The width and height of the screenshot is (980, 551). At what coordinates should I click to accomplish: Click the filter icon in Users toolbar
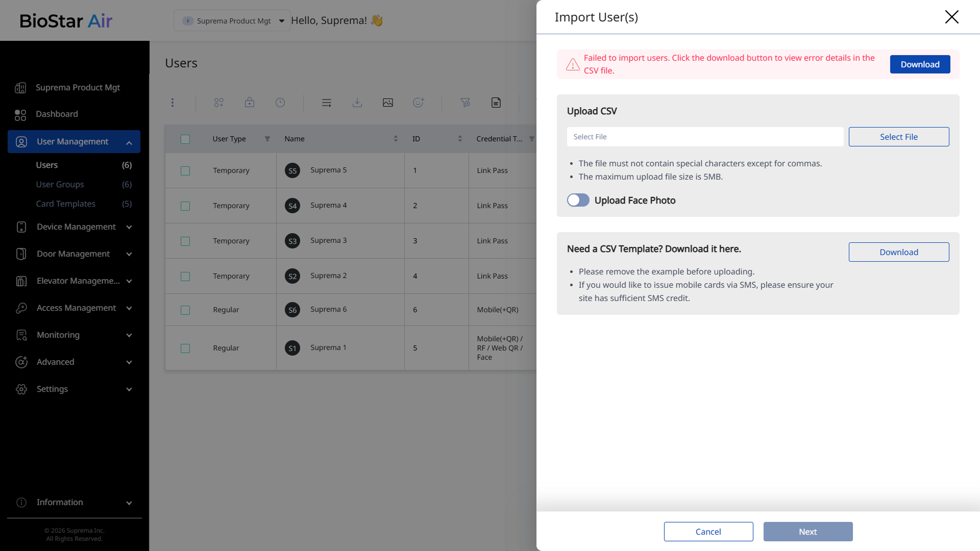click(465, 103)
